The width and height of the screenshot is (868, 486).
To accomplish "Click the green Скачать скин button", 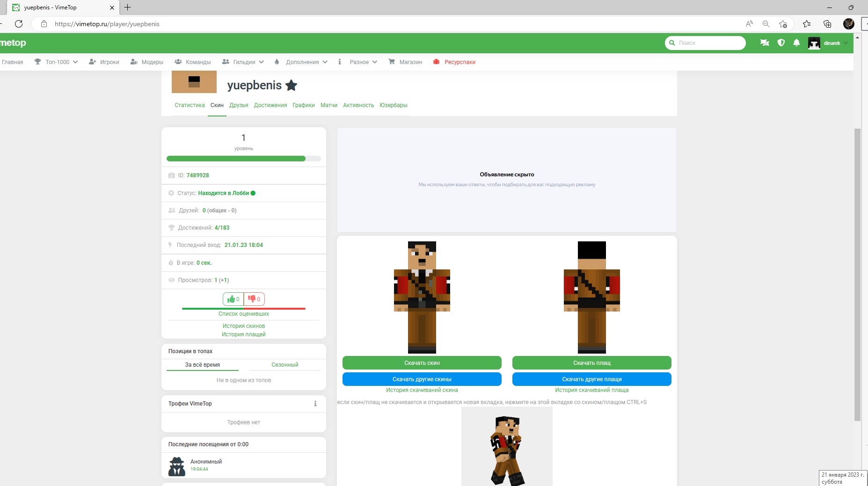I will pyautogui.click(x=422, y=363).
